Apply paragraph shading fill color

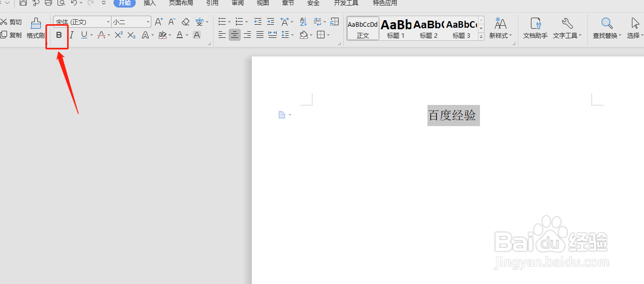coord(304,35)
